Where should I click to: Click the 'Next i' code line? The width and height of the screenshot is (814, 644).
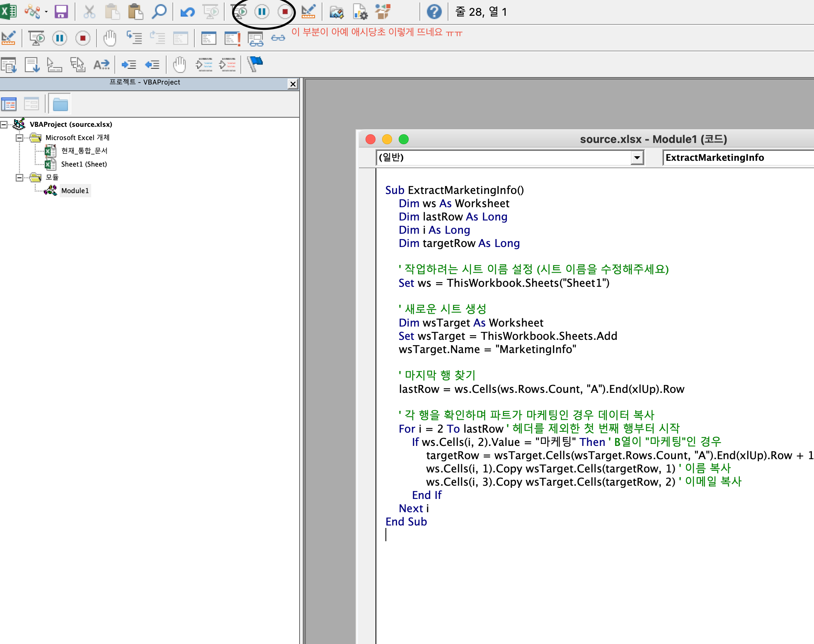[414, 508]
